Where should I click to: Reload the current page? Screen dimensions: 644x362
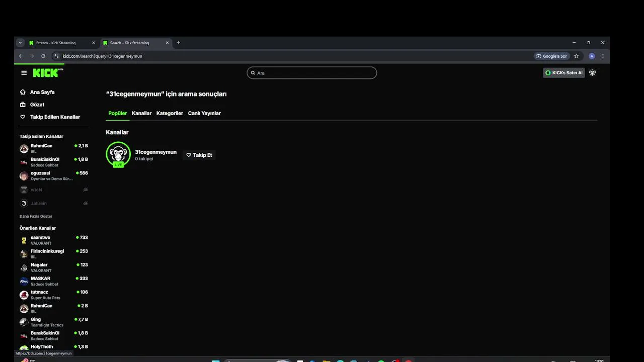point(43,56)
